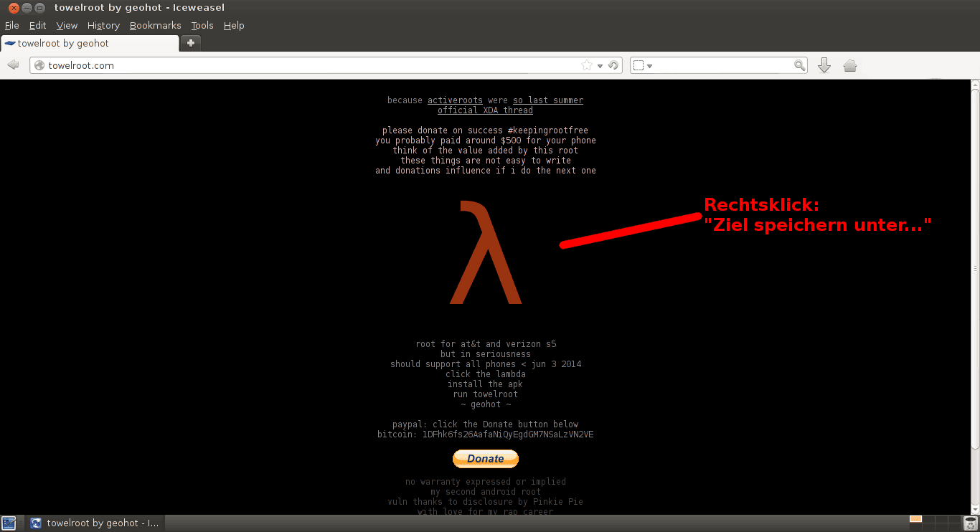The image size is (980, 532).
Task: Click the site identity globe icon
Action: [39, 65]
